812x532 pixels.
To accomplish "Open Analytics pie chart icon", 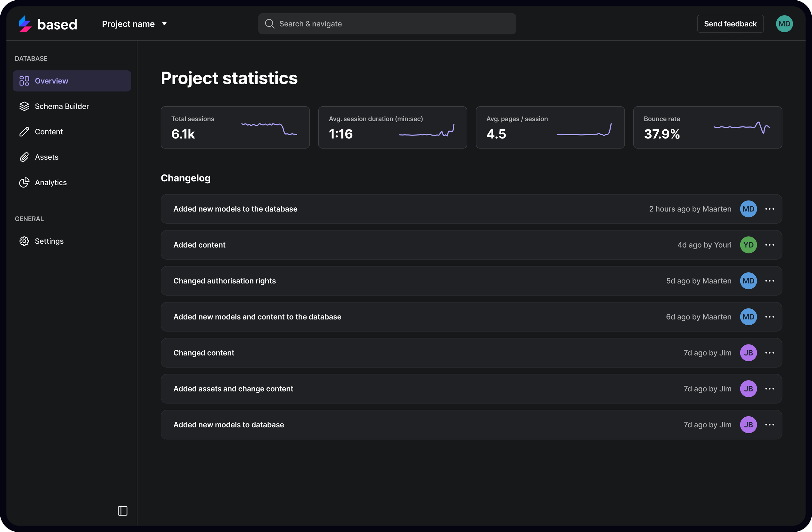I will point(24,182).
